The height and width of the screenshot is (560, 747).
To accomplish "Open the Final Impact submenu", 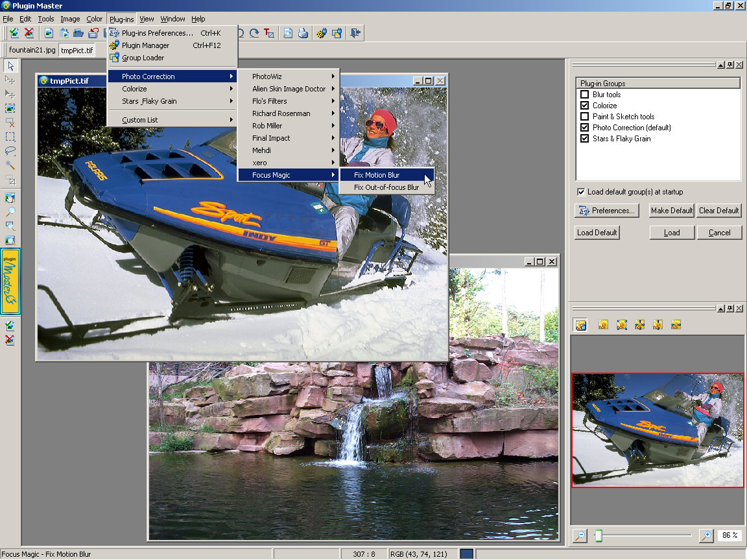I will point(288,138).
